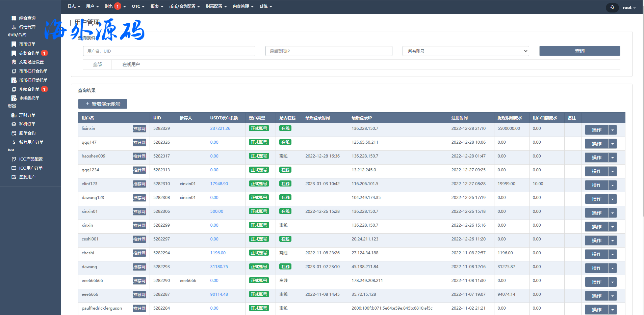644x315 pixels.
Task: Click the 私募用户订单 dollar icon
Action: point(14,142)
